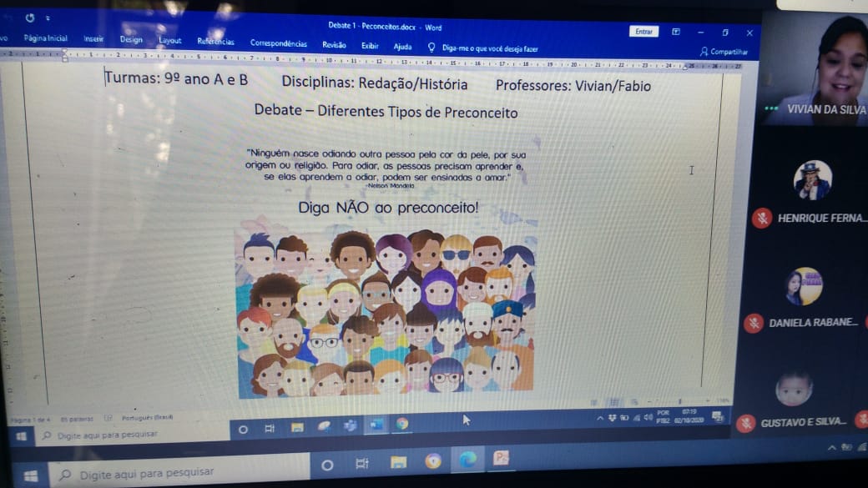The image size is (868, 488).
Task: Click the Nelson Mandela quote paragraph
Action: pos(386,165)
